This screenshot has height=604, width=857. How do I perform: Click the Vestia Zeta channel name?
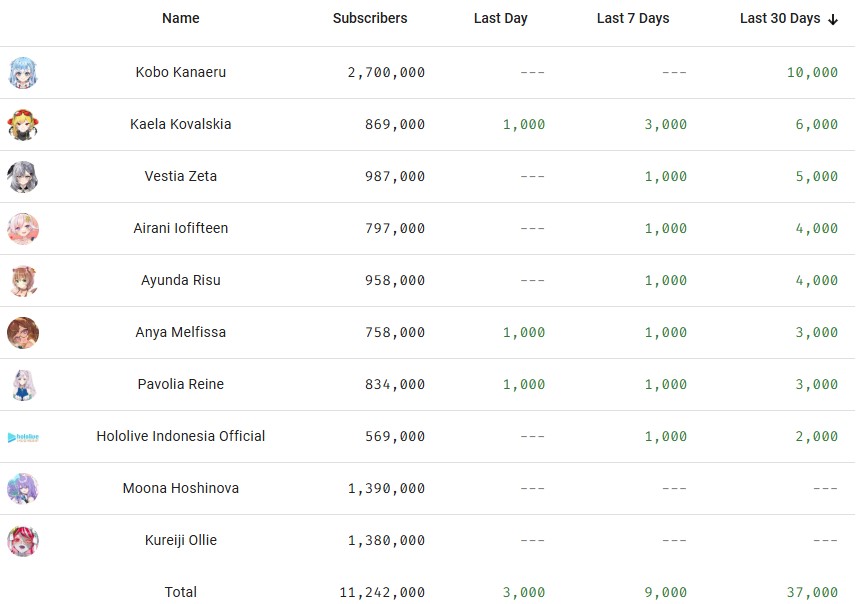(180, 176)
